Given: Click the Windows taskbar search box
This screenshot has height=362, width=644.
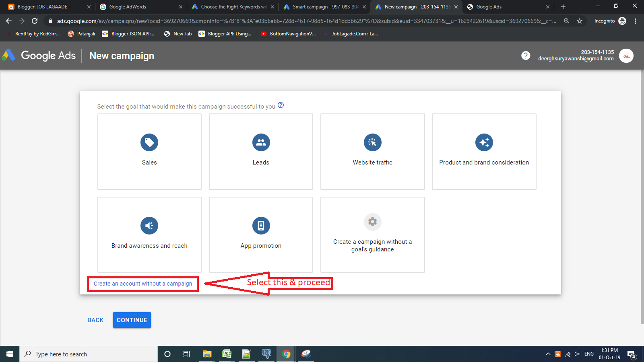Looking at the screenshot, I should (89, 354).
